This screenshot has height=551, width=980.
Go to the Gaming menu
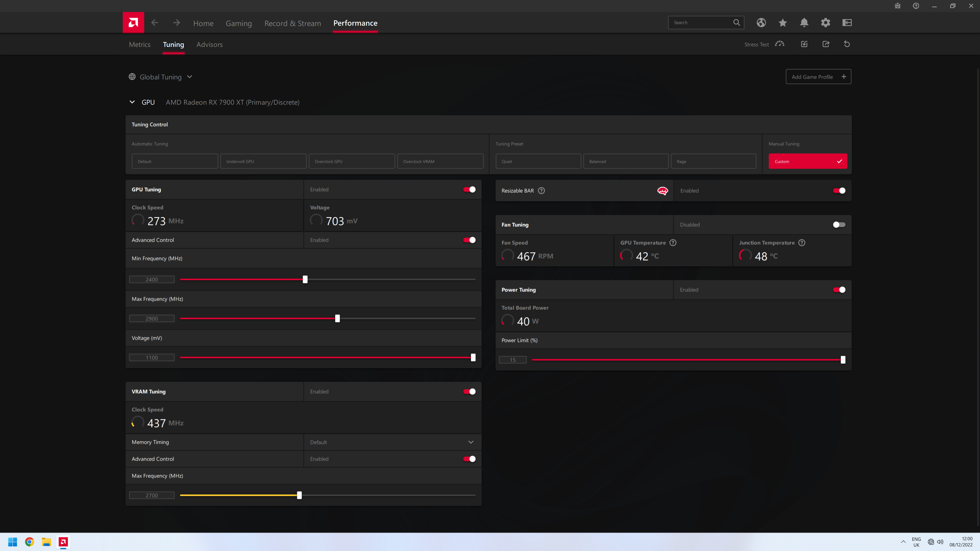[x=239, y=23]
